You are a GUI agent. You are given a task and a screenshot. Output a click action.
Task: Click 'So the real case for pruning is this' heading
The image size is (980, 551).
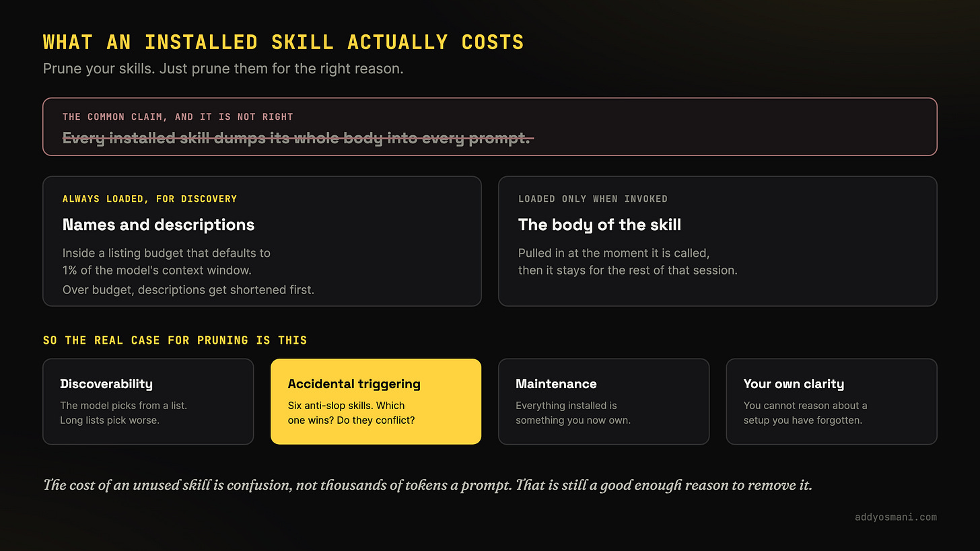(175, 340)
